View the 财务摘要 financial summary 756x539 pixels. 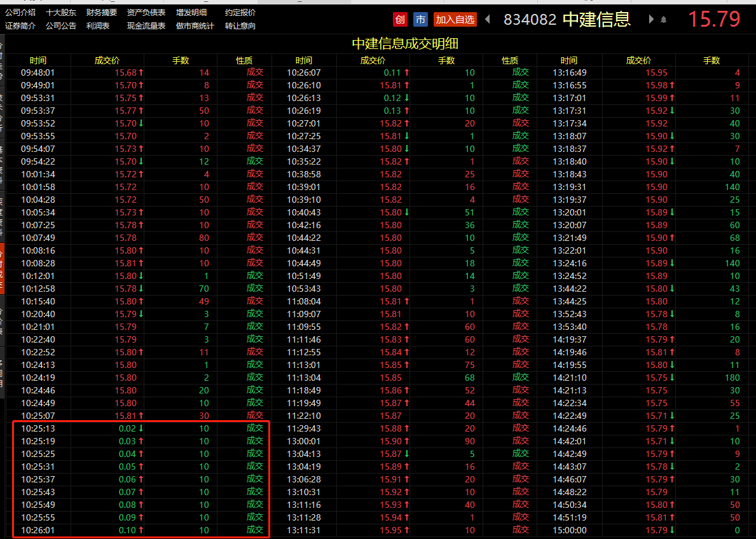pyautogui.click(x=101, y=11)
